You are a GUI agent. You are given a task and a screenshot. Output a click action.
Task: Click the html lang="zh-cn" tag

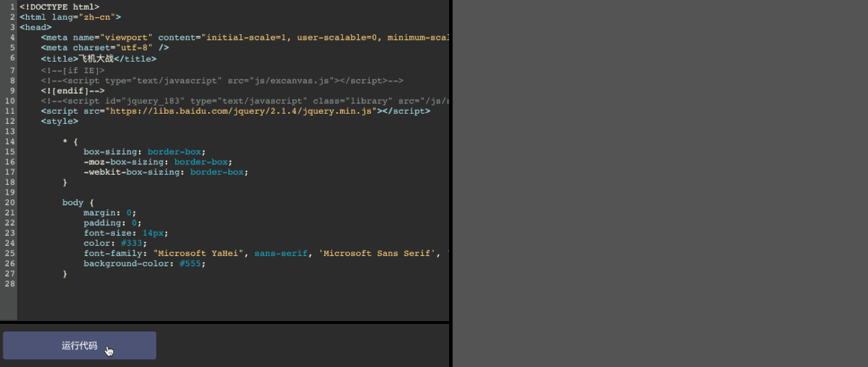pos(71,17)
